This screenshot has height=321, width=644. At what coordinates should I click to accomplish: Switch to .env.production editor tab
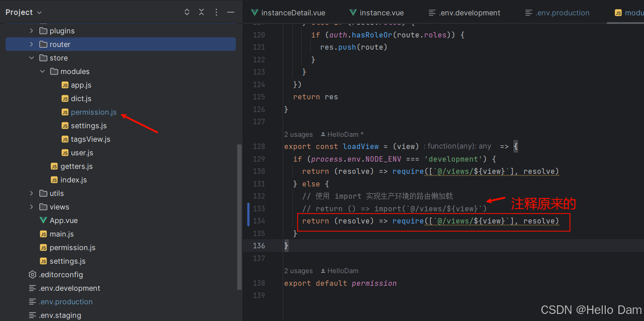(557, 13)
